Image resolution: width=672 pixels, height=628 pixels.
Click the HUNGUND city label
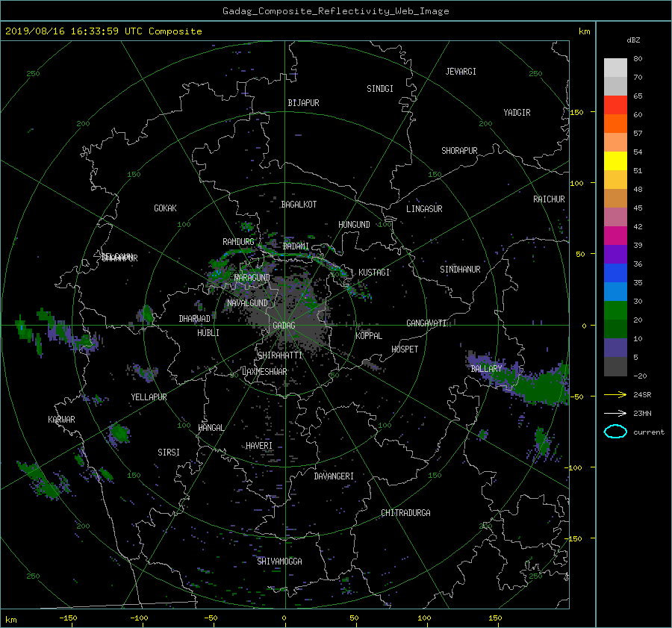(354, 225)
